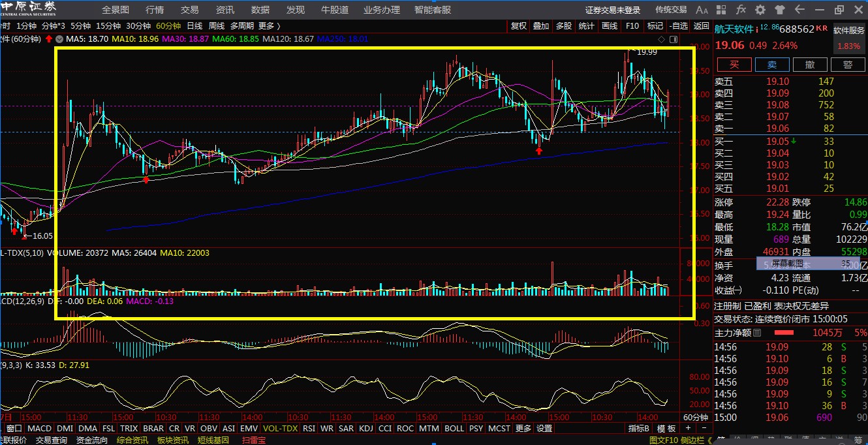The width and height of the screenshot is (868, 445).
Task: Click the 警 alert button
Action: coord(848,64)
